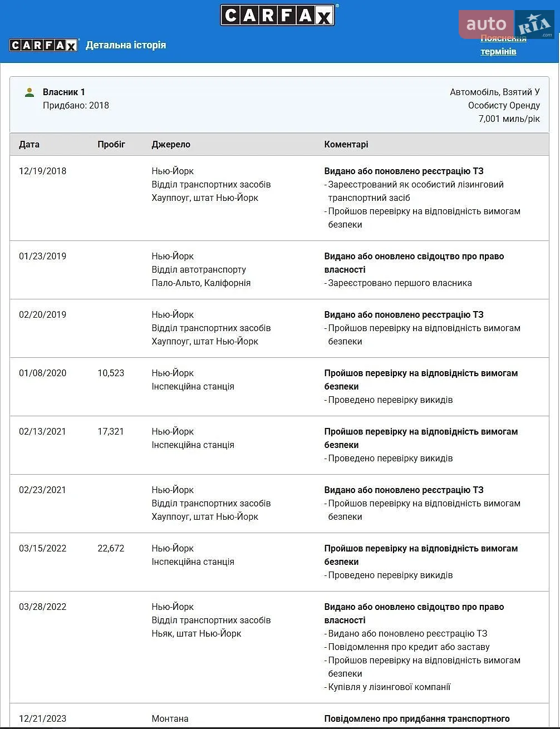Click the green owner person icon
Screen dimensions: 560x729
pyautogui.click(x=30, y=92)
